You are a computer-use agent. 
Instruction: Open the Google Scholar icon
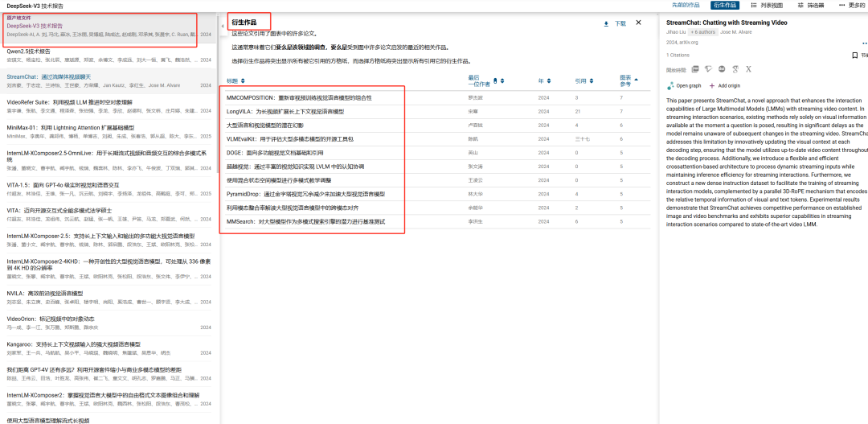(x=735, y=69)
